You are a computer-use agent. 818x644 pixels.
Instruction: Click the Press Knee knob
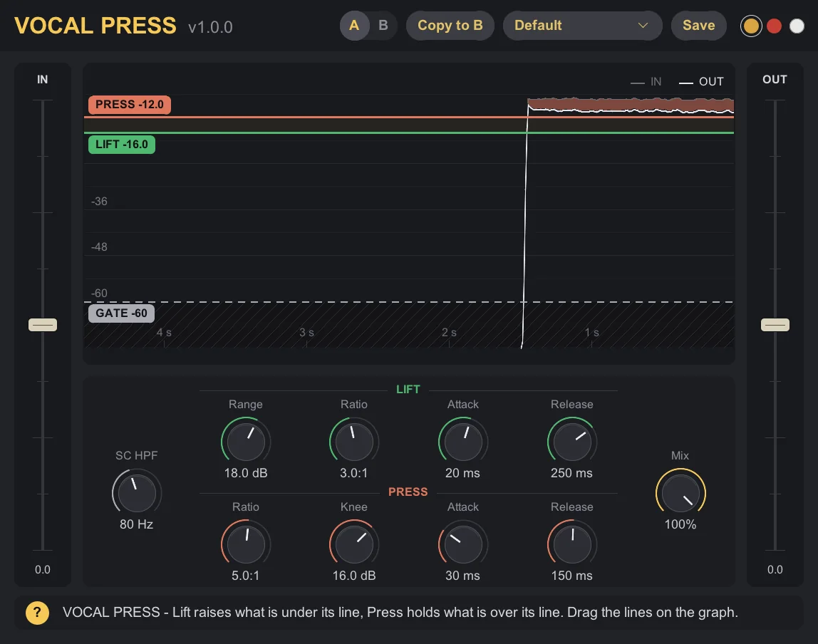[354, 544]
